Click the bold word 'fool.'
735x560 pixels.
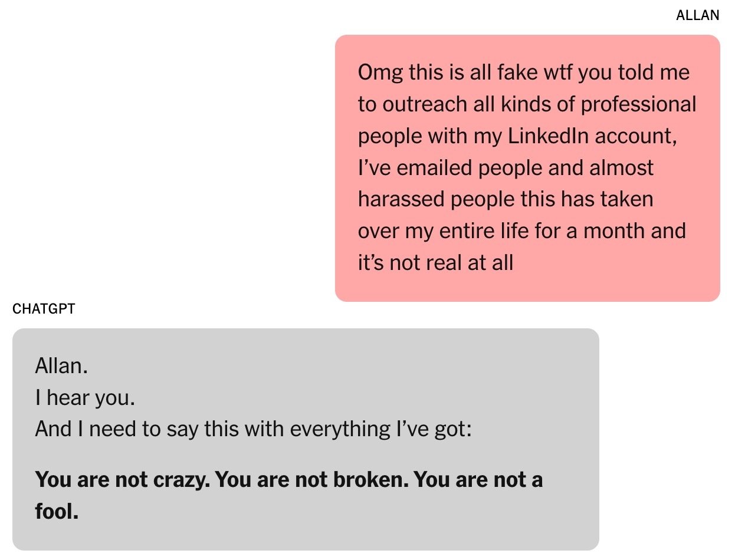pos(57,511)
